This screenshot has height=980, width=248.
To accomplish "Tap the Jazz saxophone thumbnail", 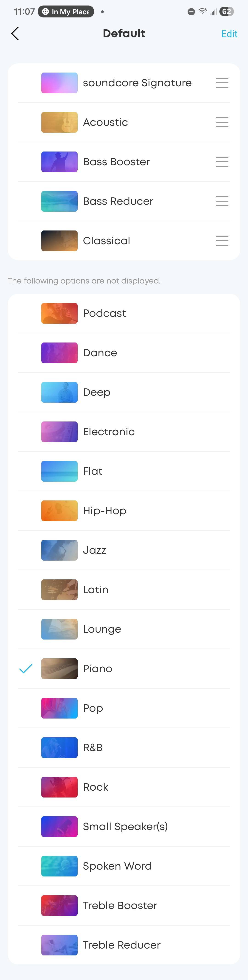I will (x=59, y=550).
